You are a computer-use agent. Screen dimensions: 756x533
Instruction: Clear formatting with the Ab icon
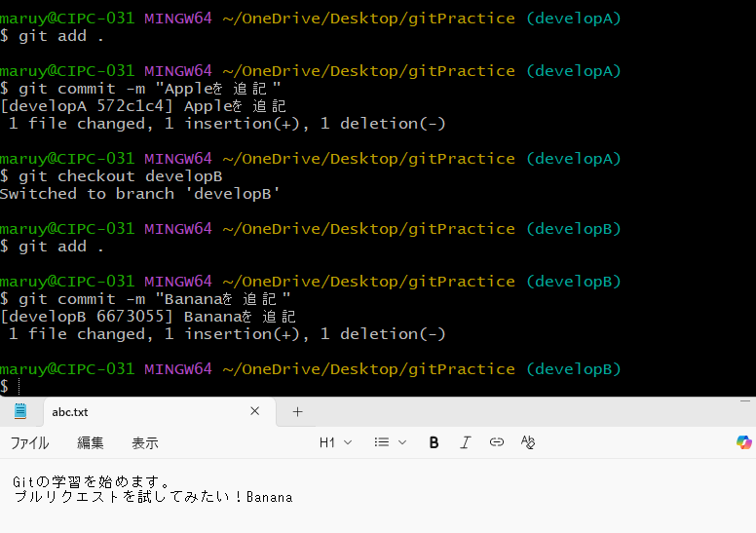(528, 442)
